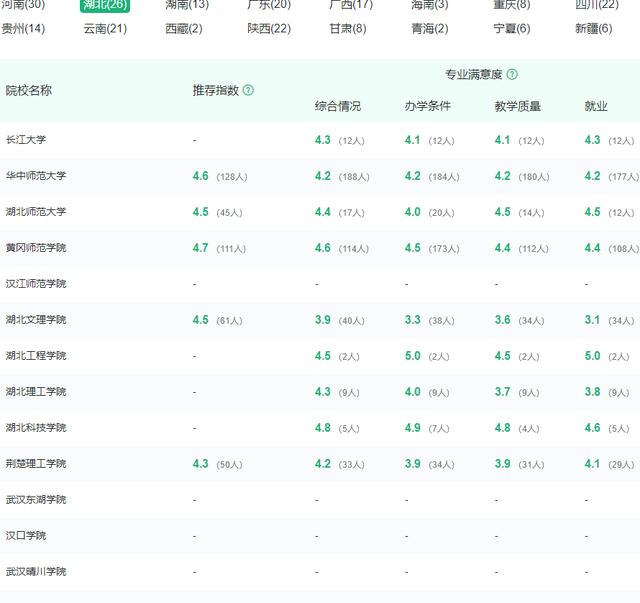Click 湖北理工学院 综合情况 count (9人)
640x603 pixels.
349,392
